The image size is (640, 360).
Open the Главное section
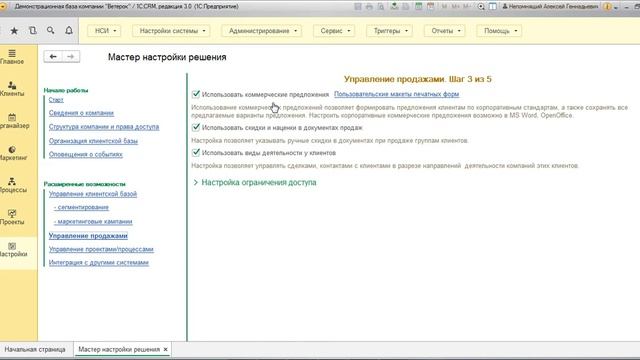[x=12, y=57]
